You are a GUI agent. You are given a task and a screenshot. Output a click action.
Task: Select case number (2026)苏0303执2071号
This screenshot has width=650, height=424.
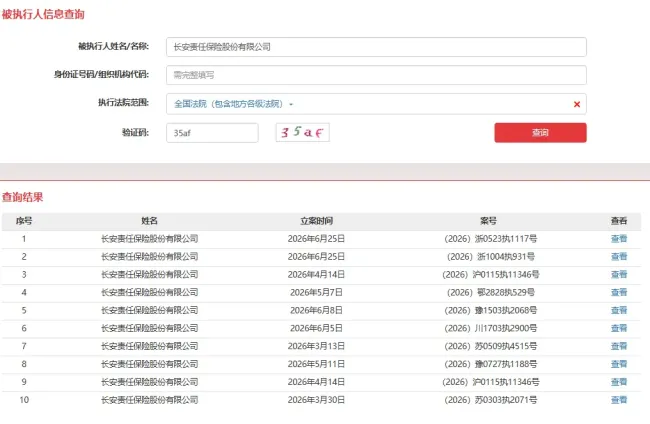click(x=491, y=400)
